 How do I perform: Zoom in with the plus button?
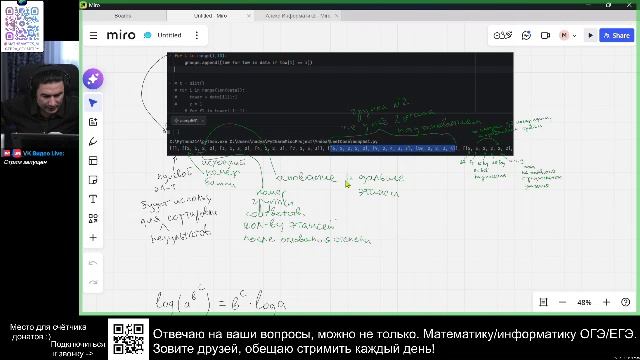(606, 302)
